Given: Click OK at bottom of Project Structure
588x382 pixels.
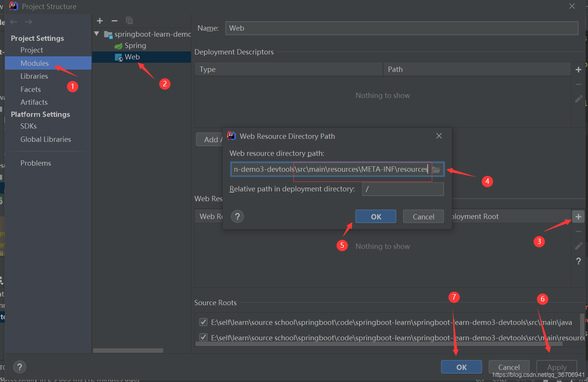Looking at the screenshot, I should coord(461,367).
